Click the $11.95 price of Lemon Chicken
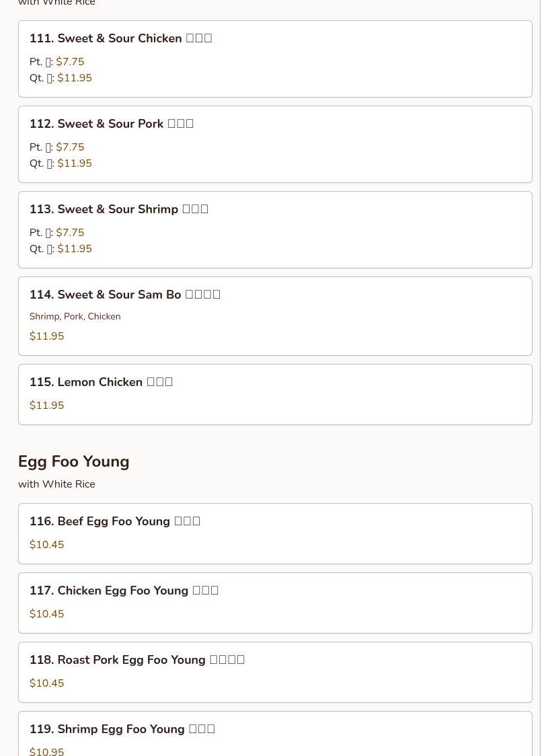Viewport: 554px width, 756px height. tap(47, 406)
